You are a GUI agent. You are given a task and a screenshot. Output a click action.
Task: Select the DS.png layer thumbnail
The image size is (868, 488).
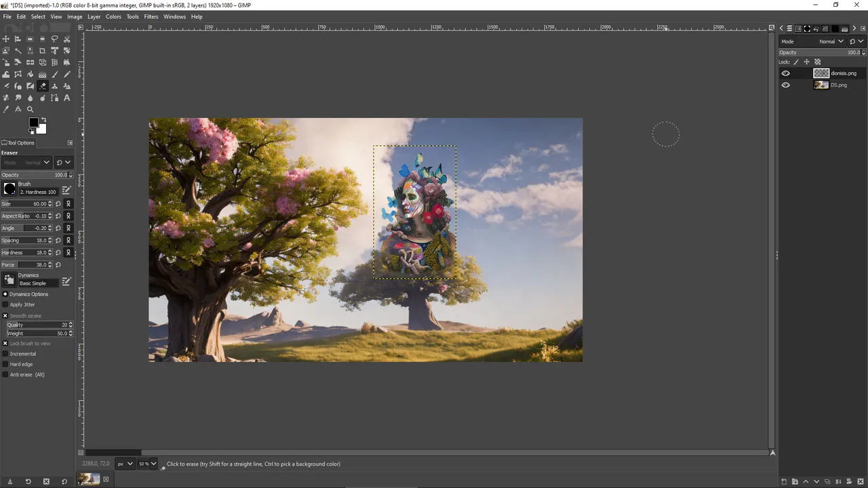821,85
